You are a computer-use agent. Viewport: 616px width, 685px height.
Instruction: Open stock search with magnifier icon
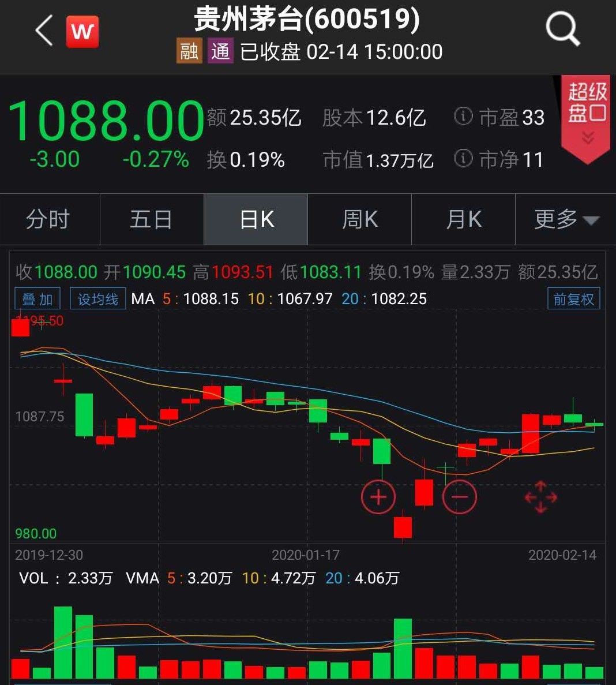563,29
